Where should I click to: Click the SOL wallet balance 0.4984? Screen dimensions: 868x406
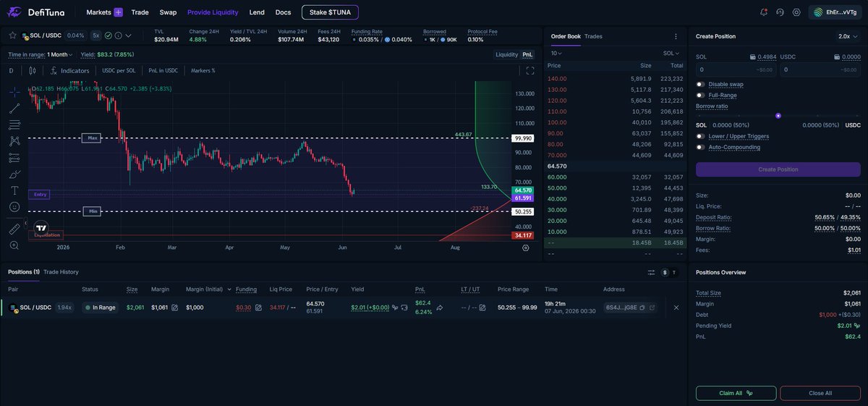tap(767, 56)
